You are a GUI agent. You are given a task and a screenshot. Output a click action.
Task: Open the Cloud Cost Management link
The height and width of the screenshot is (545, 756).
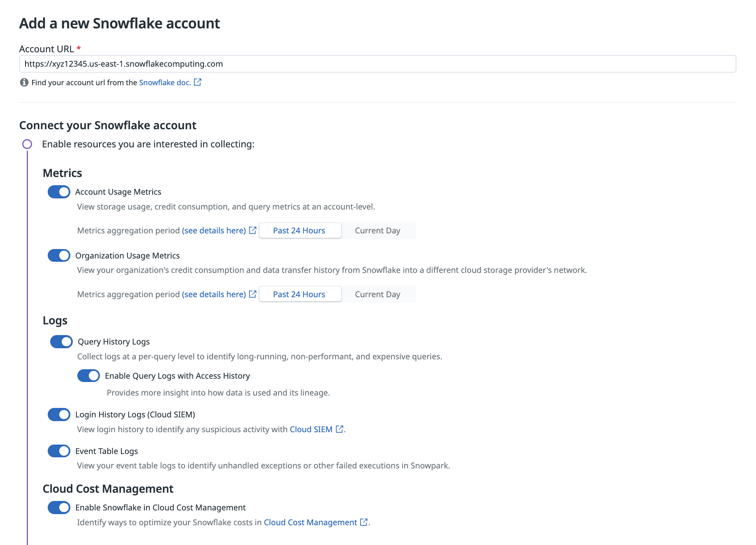point(311,522)
